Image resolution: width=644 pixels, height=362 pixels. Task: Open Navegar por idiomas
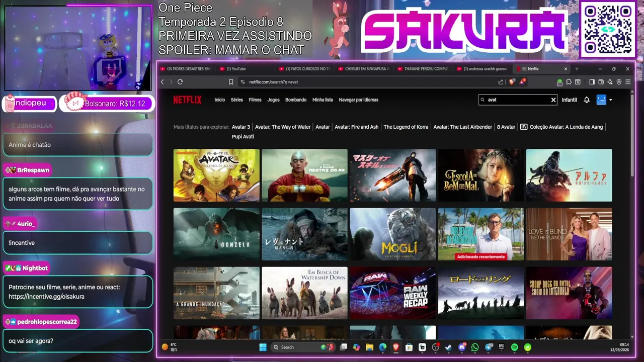point(359,100)
